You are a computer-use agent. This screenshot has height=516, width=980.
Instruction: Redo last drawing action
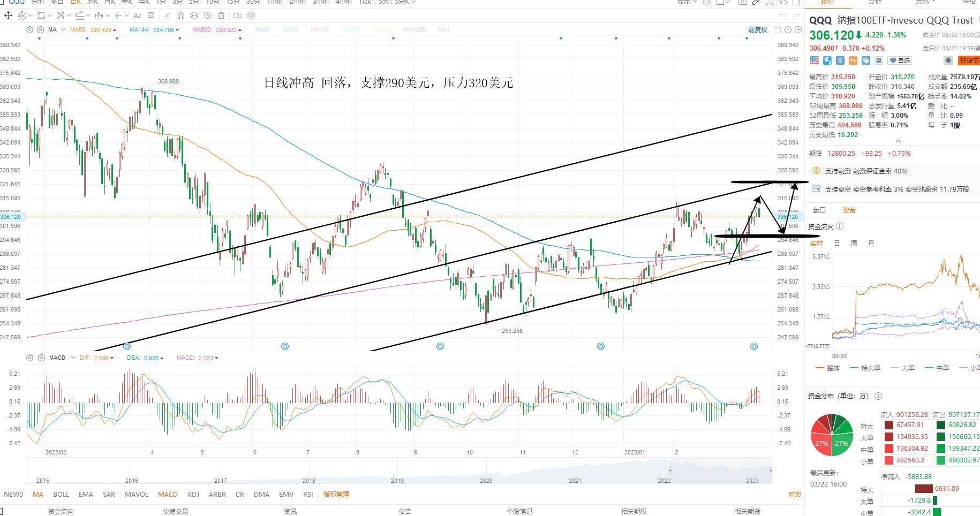tap(796, 16)
